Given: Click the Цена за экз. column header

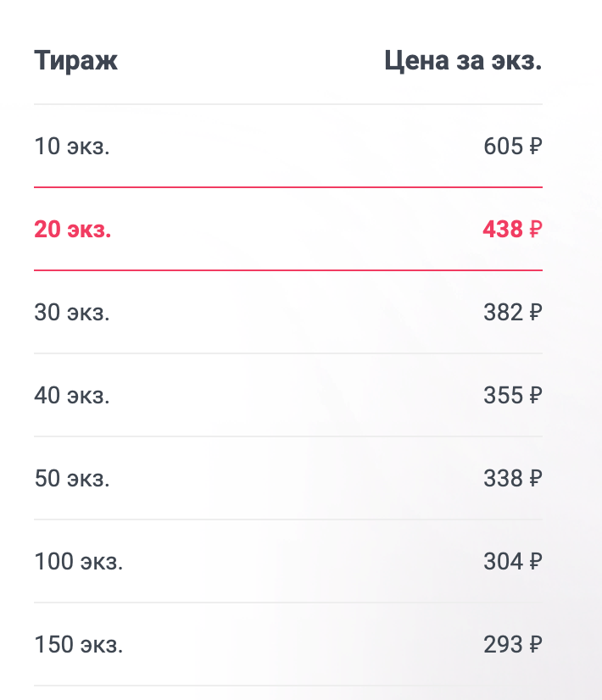Looking at the screenshot, I should (x=462, y=61).
